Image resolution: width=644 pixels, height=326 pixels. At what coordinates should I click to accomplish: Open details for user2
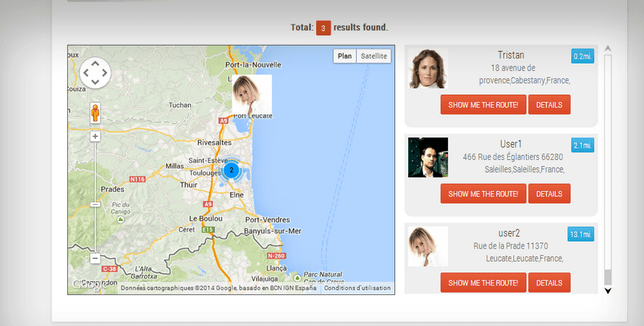point(549,283)
